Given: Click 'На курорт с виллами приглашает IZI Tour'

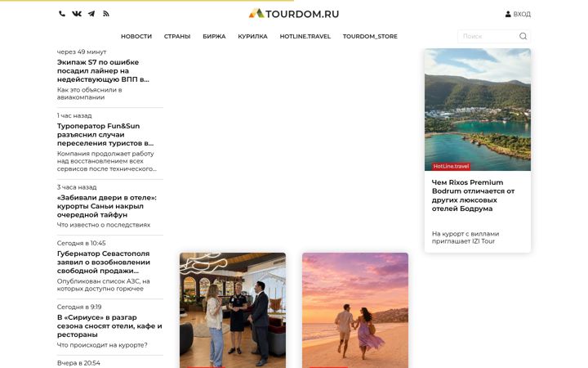Looking at the screenshot, I should pos(465,237).
